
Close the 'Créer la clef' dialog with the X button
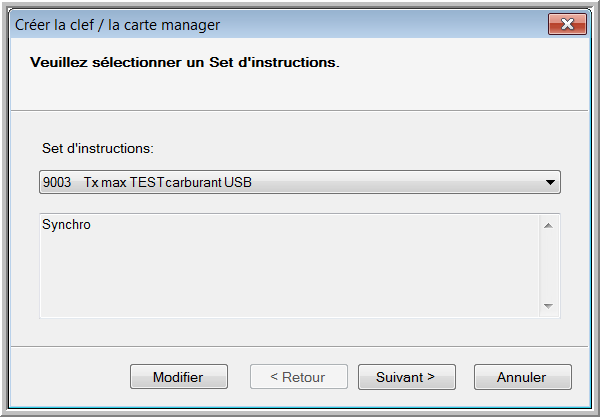(x=567, y=24)
